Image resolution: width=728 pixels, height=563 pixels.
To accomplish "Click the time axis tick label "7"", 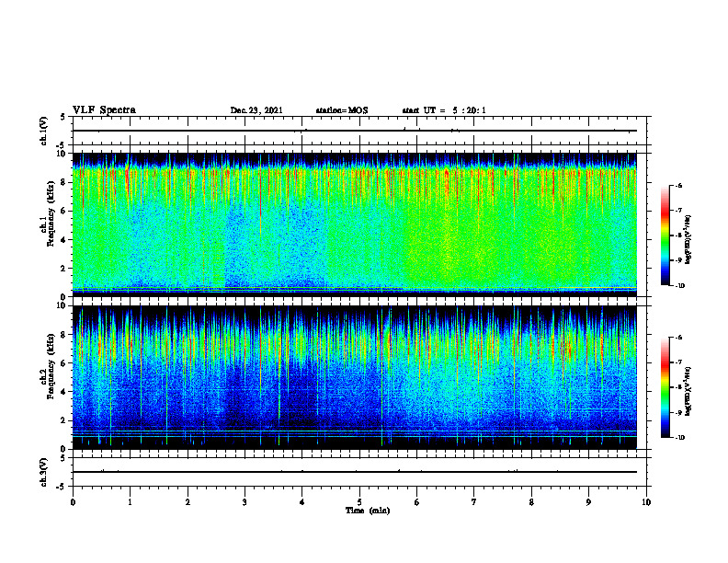I will point(474,502).
